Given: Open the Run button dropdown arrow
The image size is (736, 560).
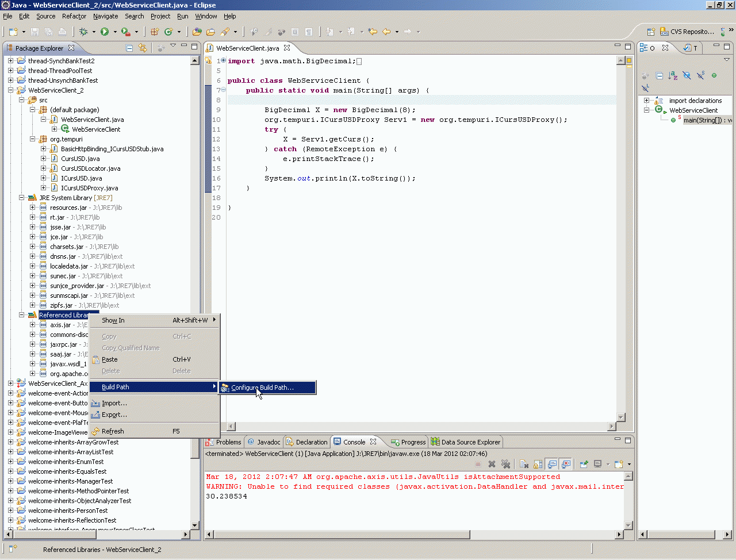Looking at the screenshot, I should tap(114, 32).
